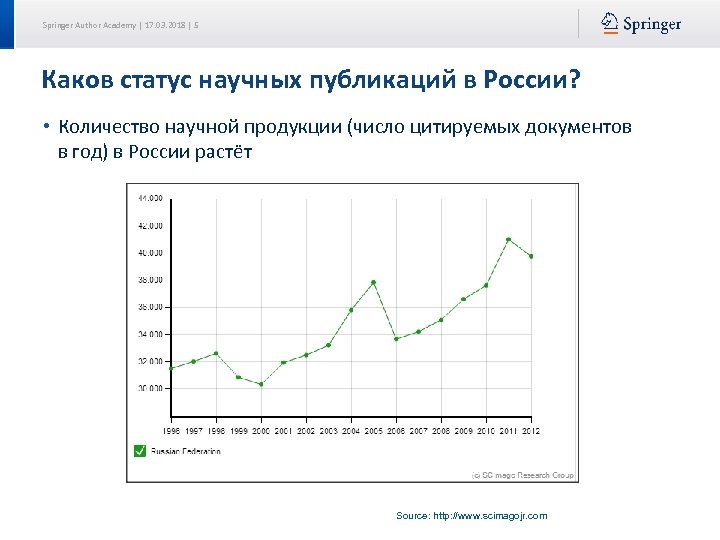Click the 'Russian Federation' legend label
The image size is (720, 540).
tap(186, 451)
